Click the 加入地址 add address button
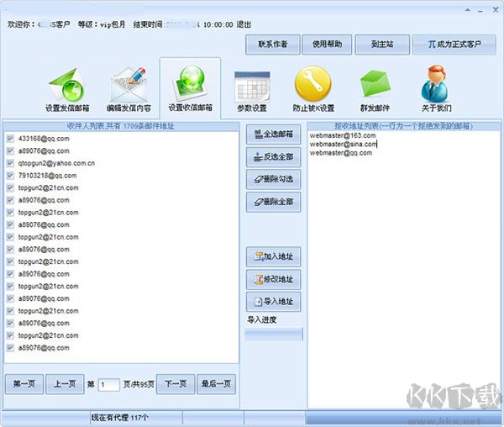Screen dimensions: 504x427 coord(274,256)
